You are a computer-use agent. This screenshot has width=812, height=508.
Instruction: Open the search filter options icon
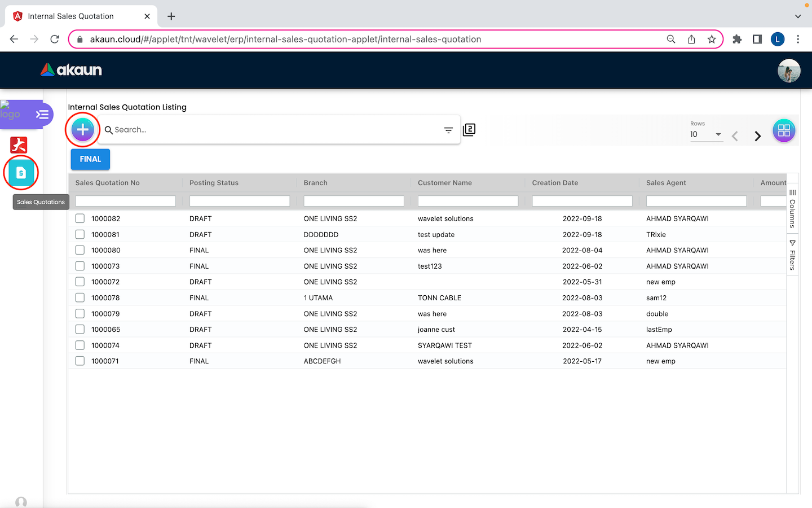(448, 130)
